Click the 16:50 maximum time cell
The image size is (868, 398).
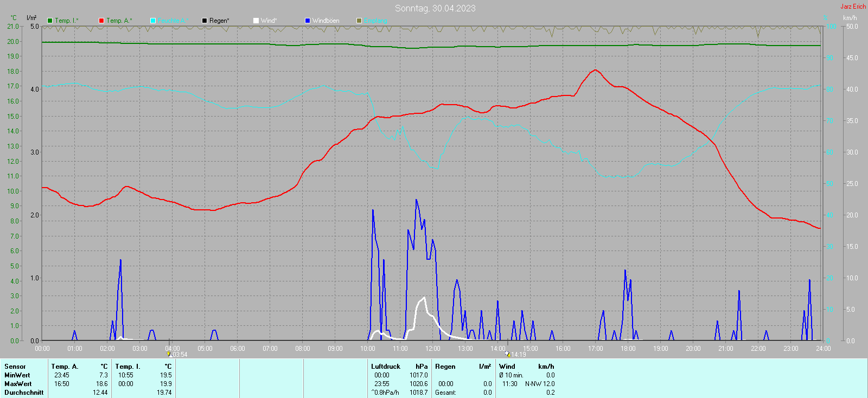click(x=62, y=384)
